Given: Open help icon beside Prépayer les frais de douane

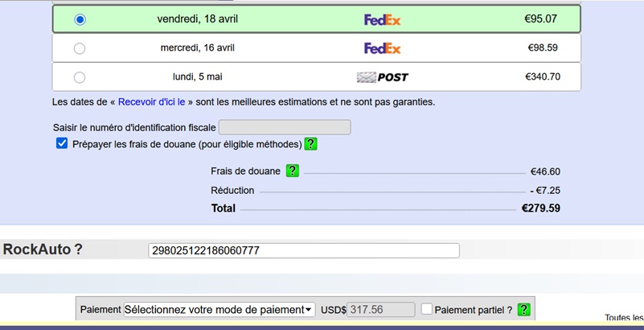Looking at the screenshot, I should pyautogui.click(x=310, y=144).
